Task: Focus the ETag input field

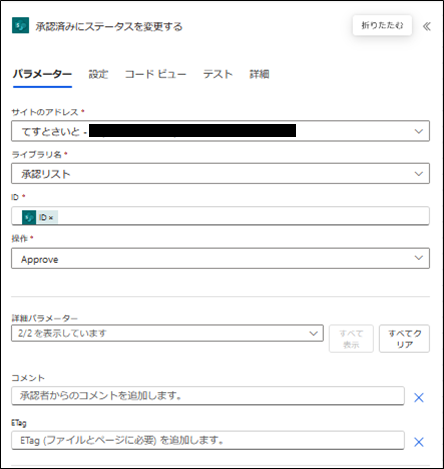Action: click(x=208, y=440)
